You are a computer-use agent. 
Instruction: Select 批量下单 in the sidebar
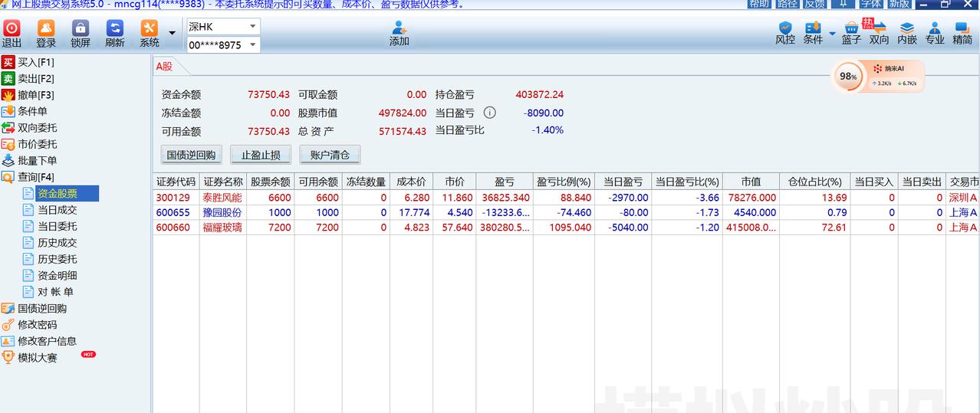(38, 160)
